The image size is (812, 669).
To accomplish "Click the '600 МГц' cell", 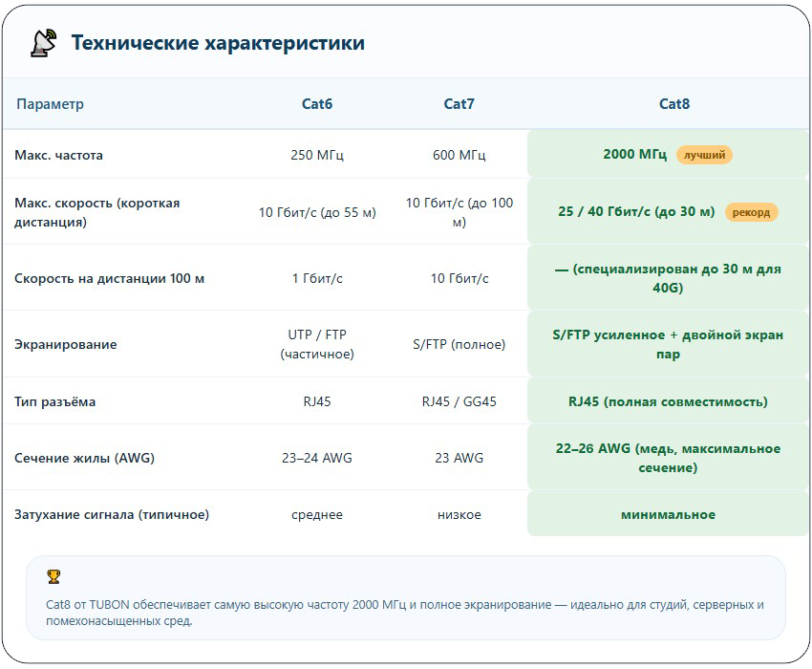I will pyautogui.click(x=459, y=155).
